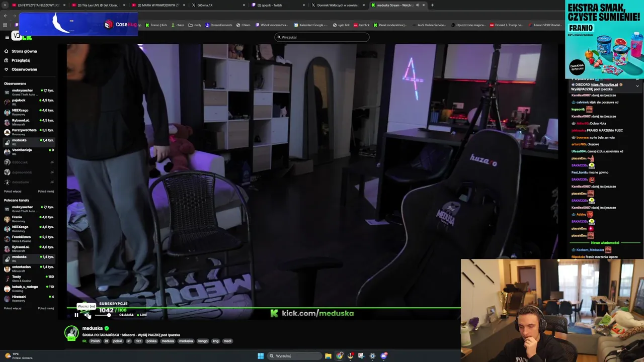Click the Kick search field Wyszukaj
The image size is (644, 362).
pyautogui.click(x=322, y=37)
